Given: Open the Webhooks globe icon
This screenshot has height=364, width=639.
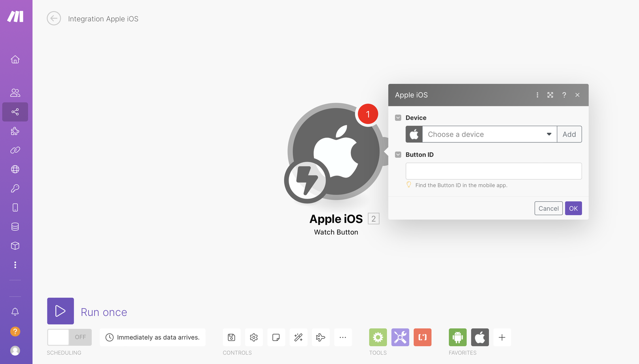Looking at the screenshot, I should pyautogui.click(x=15, y=169).
